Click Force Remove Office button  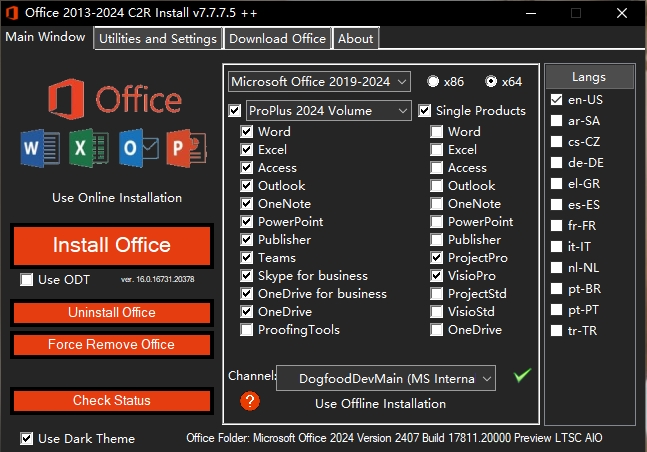coord(112,345)
